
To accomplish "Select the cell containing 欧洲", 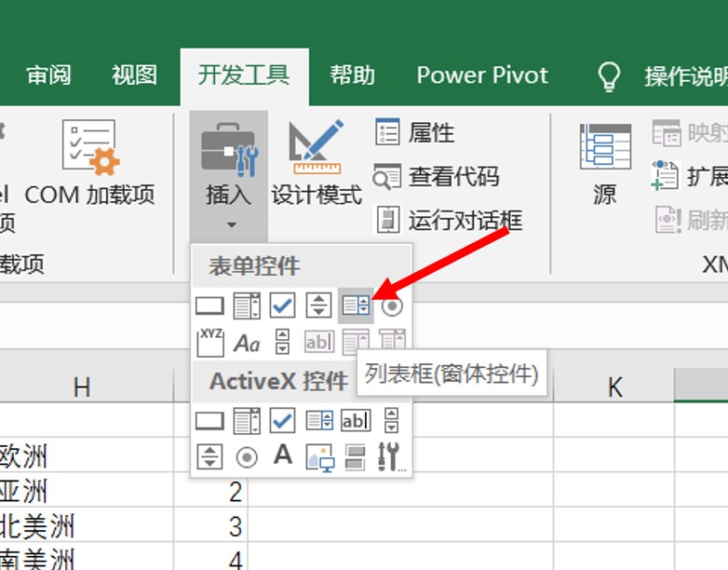I will point(87,455).
